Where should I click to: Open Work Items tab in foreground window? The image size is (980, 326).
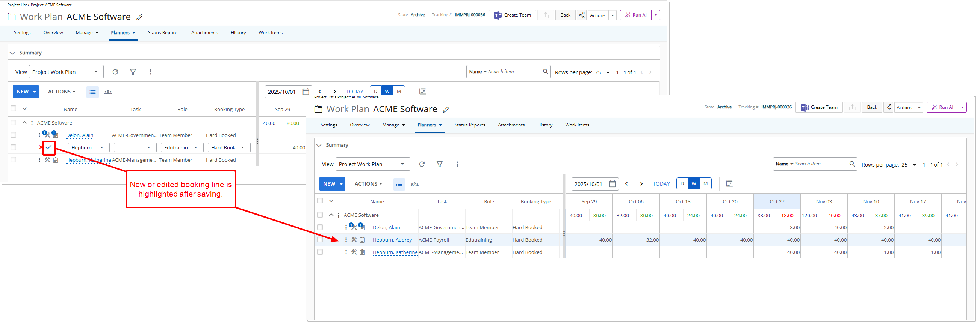pos(577,125)
